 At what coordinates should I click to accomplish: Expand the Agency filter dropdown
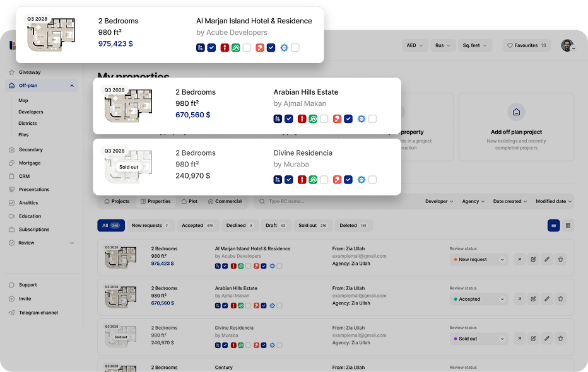473,201
